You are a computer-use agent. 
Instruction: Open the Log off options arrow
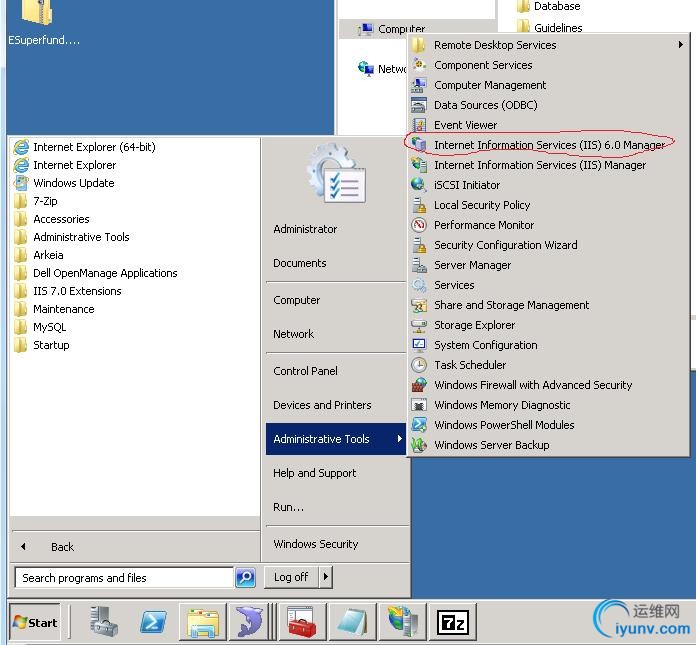(326, 577)
